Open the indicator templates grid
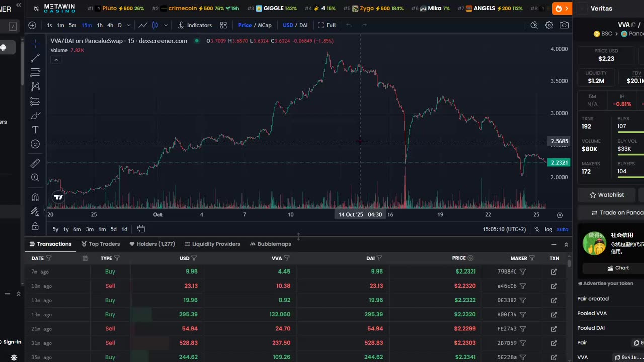Viewport: 644px width, 362px height. coord(223,25)
